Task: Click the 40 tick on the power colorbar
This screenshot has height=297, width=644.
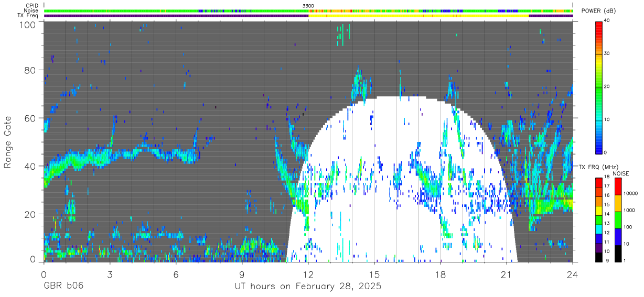Action: (608, 21)
